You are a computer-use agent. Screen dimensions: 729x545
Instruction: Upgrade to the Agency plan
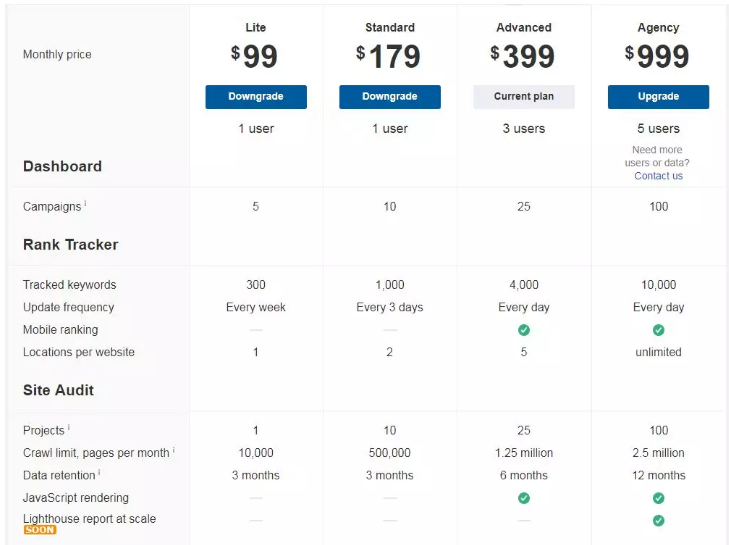(x=658, y=97)
